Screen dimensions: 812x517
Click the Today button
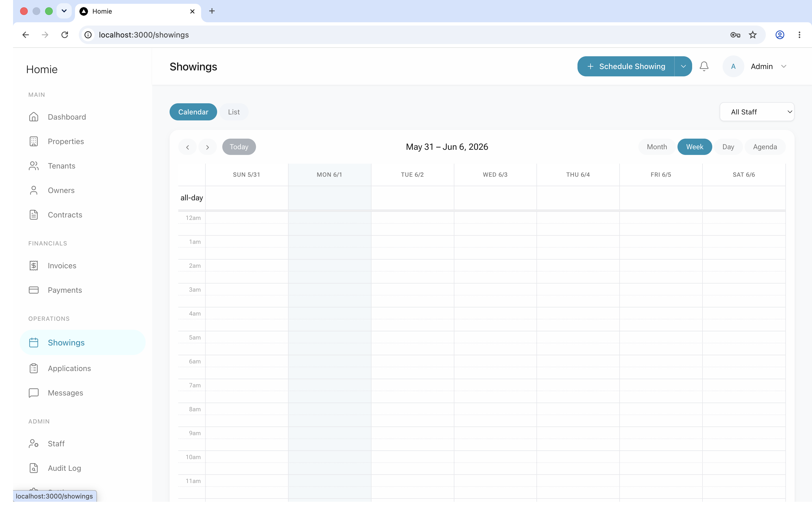239,147
